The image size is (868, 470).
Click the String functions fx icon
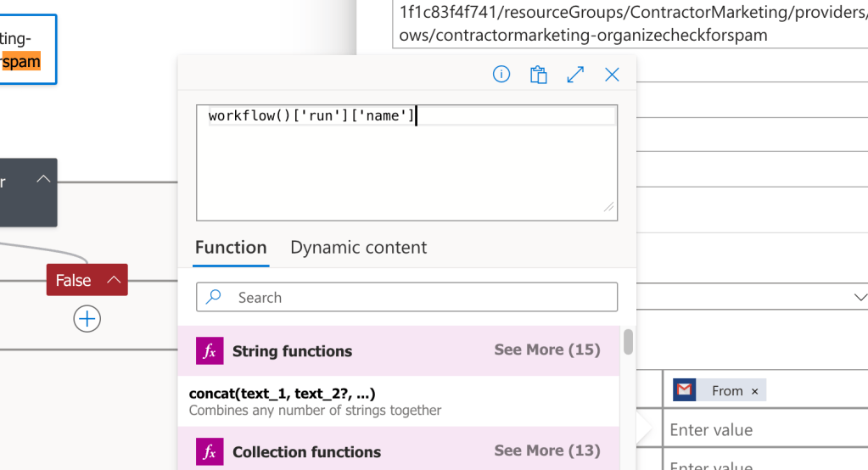point(210,351)
